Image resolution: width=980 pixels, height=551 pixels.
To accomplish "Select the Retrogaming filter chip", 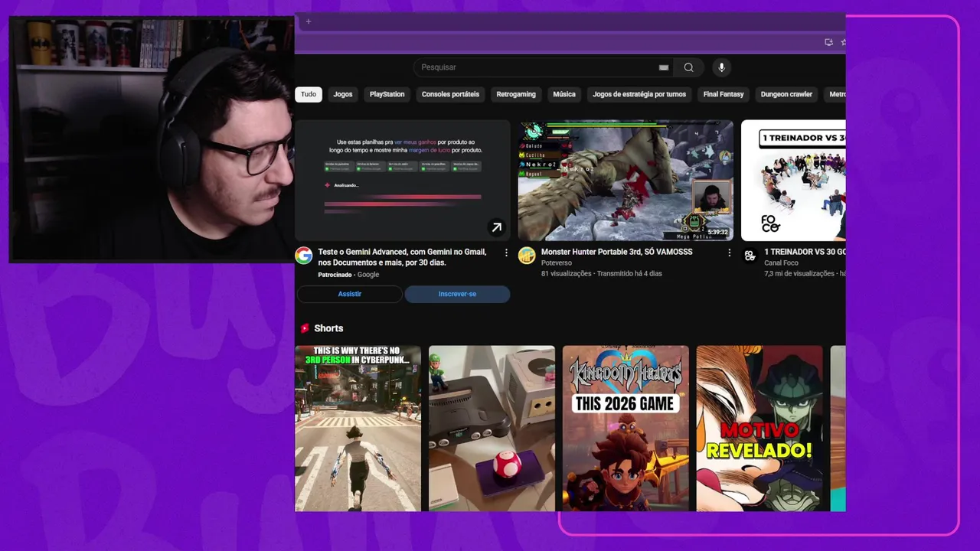I will (x=516, y=94).
